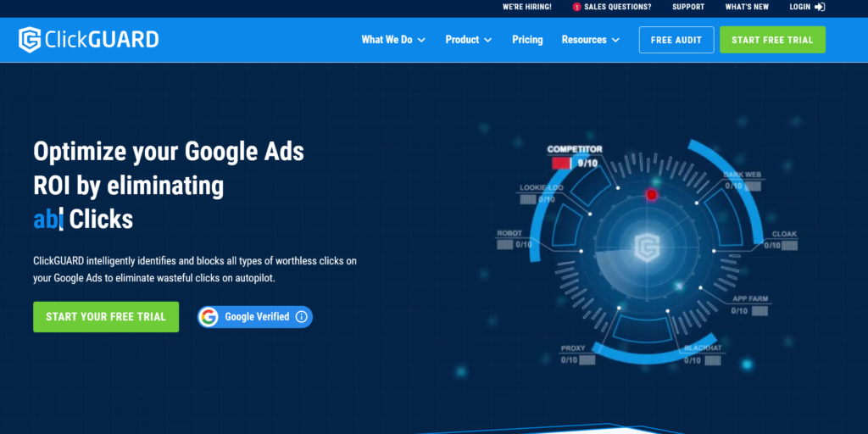This screenshot has width=868, height=434.
Task: Select the text cursor in animated headline
Action: 61,220
